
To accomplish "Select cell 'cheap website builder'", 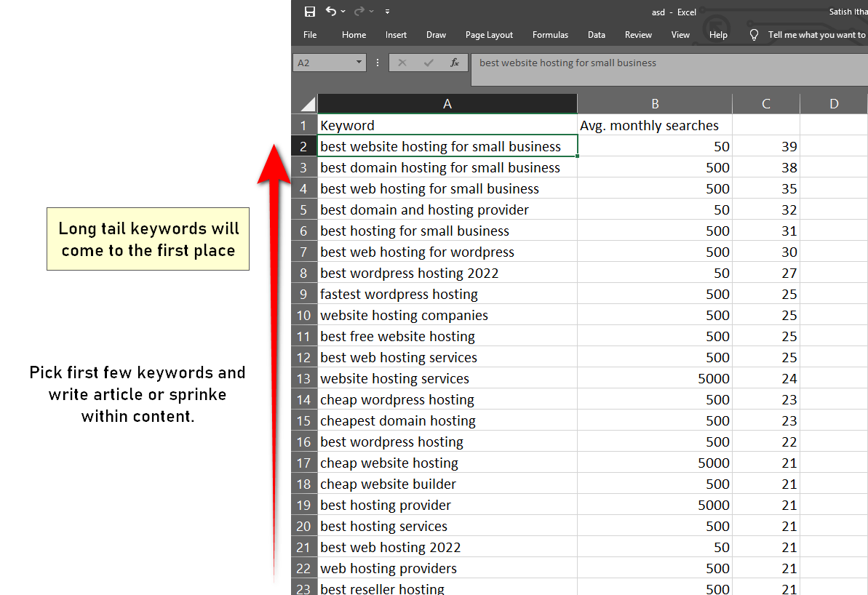I will coord(447,484).
